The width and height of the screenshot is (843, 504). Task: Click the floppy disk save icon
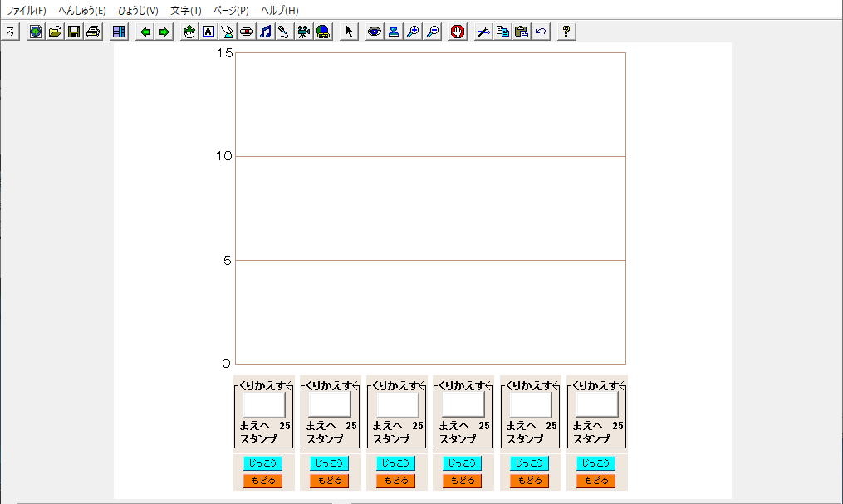coord(74,32)
